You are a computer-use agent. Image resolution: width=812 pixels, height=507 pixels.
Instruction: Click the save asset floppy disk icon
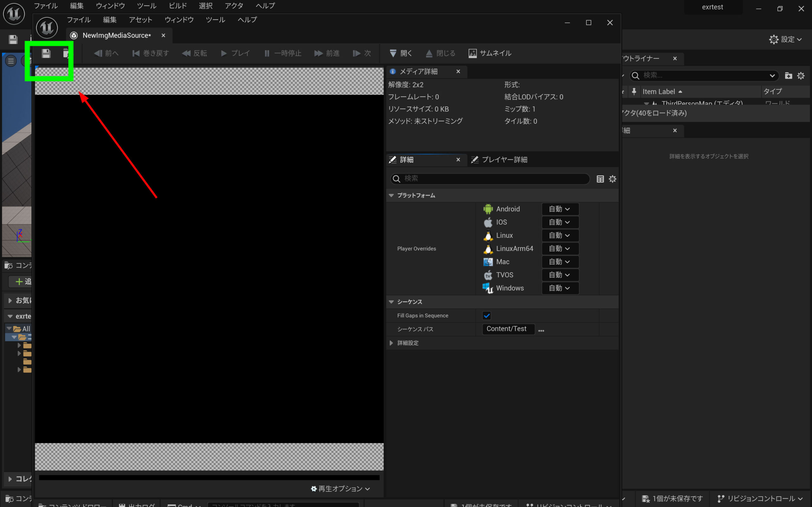(46, 53)
